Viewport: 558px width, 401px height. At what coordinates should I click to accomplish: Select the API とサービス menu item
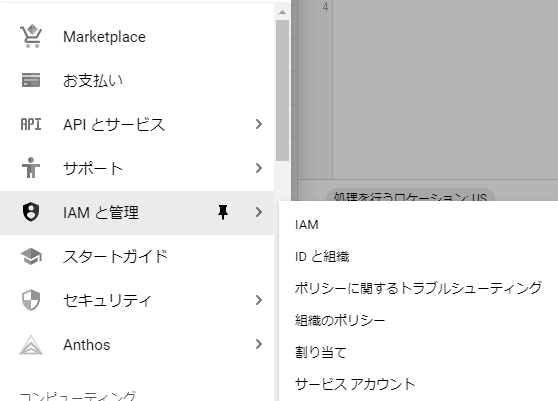[x=137, y=125]
